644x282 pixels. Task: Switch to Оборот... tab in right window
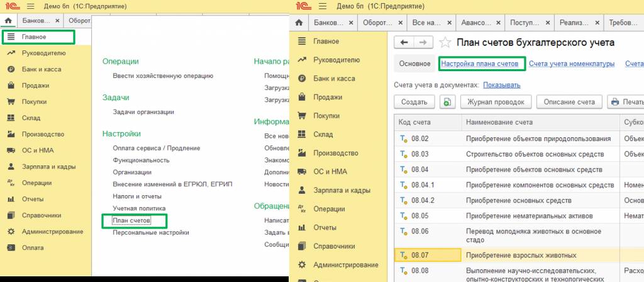tap(377, 23)
